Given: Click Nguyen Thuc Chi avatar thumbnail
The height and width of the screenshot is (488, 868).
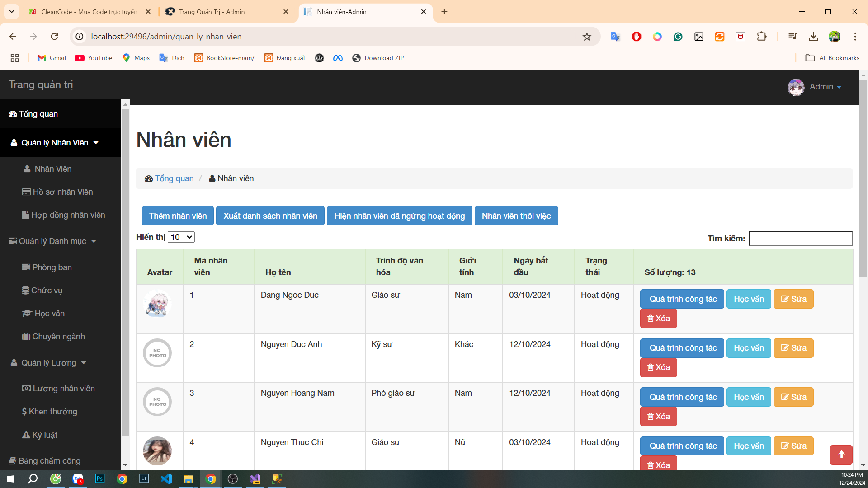Looking at the screenshot, I should pos(157,451).
